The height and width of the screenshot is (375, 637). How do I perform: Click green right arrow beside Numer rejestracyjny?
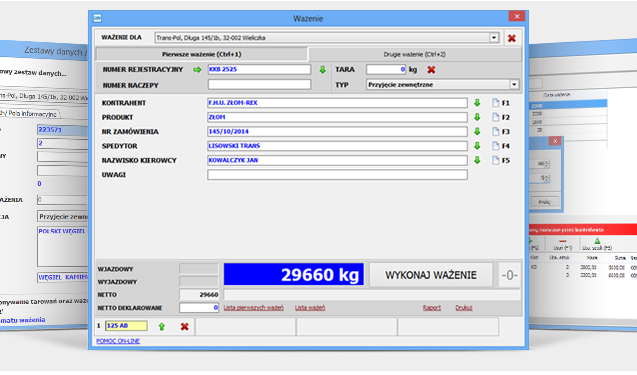[197, 69]
